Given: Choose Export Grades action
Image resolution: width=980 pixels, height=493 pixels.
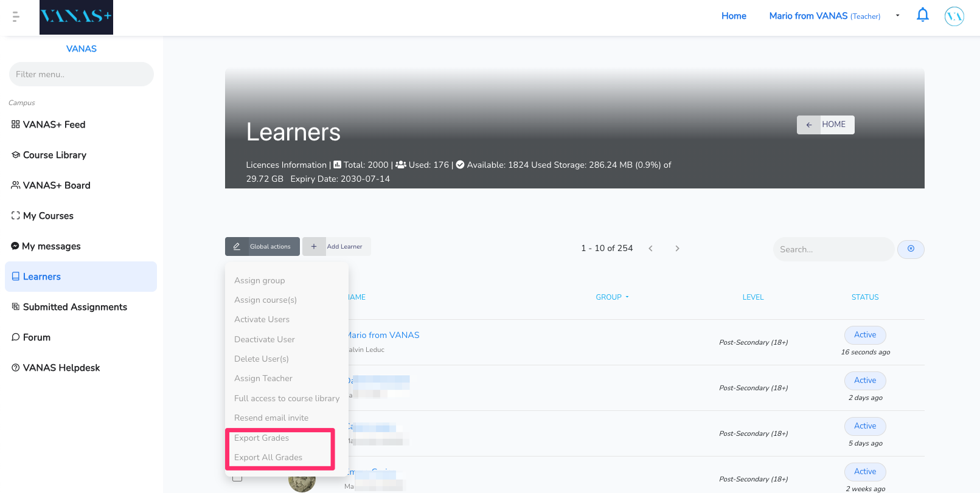Looking at the screenshot, I should pos(262,438).
